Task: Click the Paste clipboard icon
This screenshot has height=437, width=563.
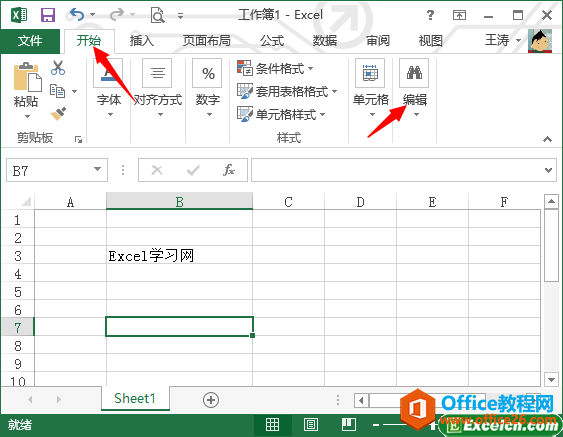Action: click(28, 76)
